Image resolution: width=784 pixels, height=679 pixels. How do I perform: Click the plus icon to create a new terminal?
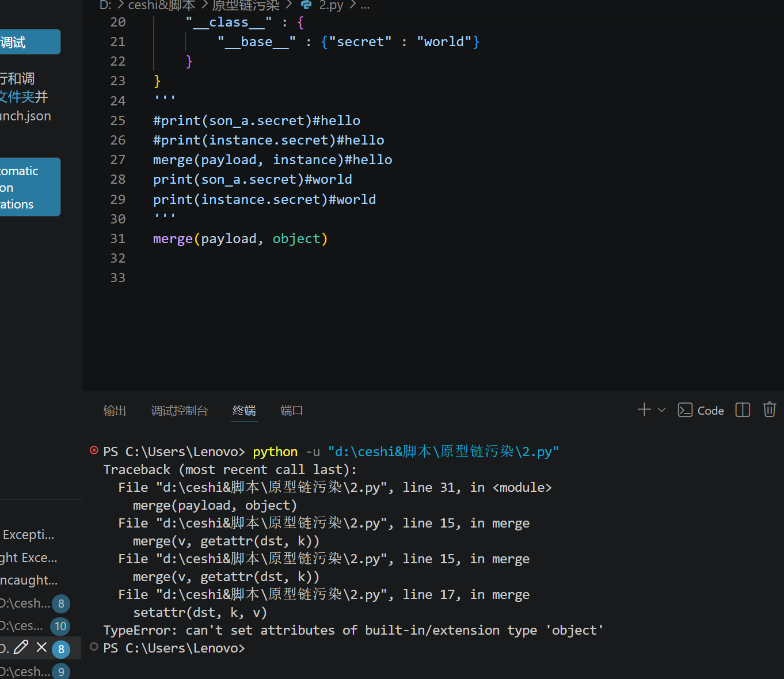644,409
